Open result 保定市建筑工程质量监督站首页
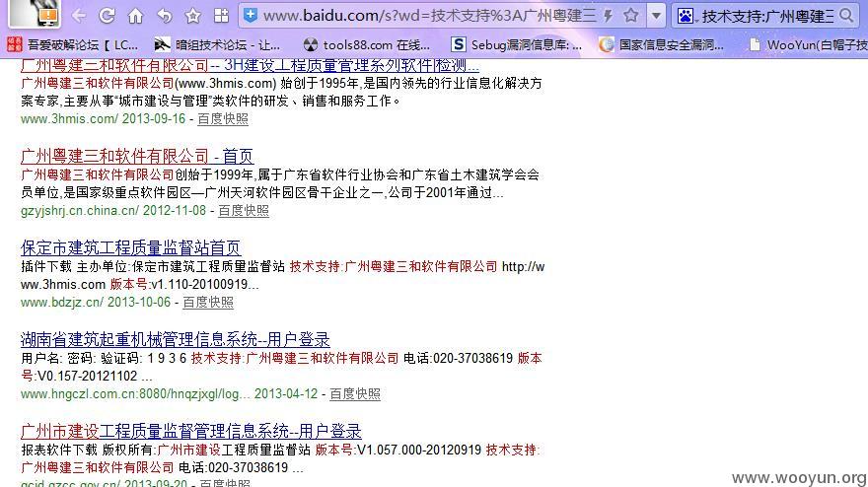Image resolution: width=868 pixels, height=487 pixels. [130, 247]
